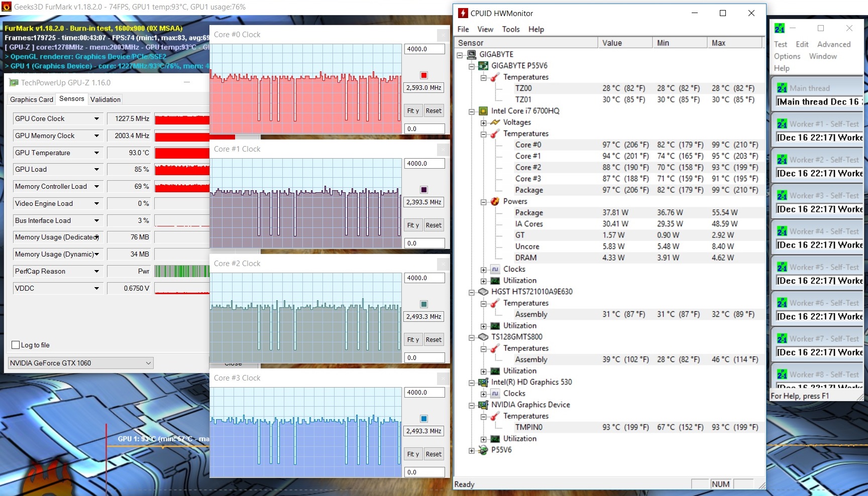Screen dimensions: 868x496
Task: Click the Utilization icon under NVIDIA Graphics Device
Action: 495,439
